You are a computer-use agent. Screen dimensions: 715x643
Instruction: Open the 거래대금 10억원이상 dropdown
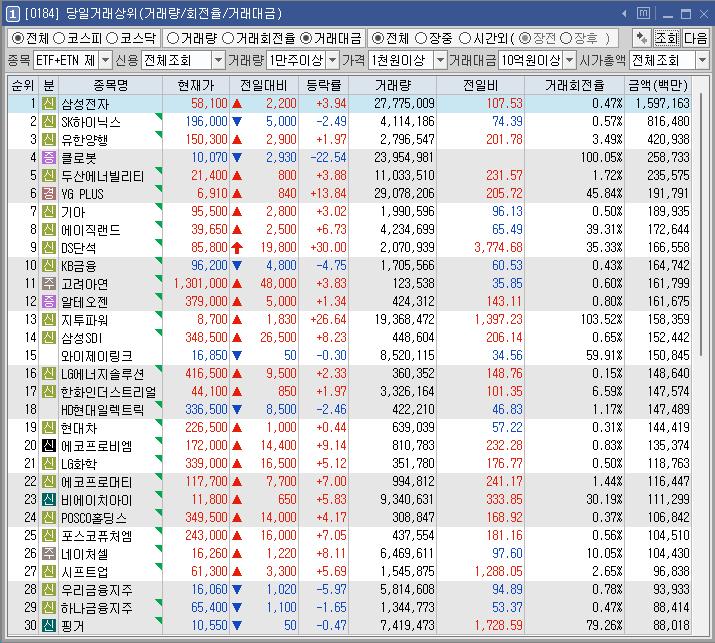(x=570, y=60)
